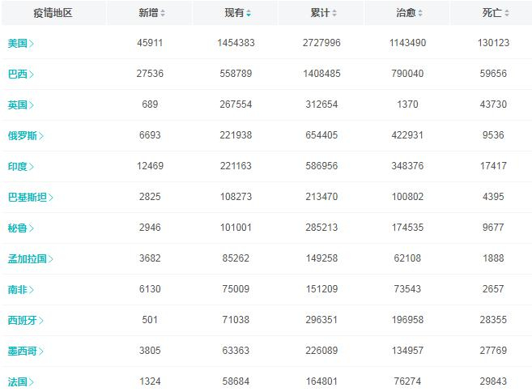Open the 秘鲁 region details
This screenshot has height=392, width=532.
pyautogui.click(x=18, y=228)
